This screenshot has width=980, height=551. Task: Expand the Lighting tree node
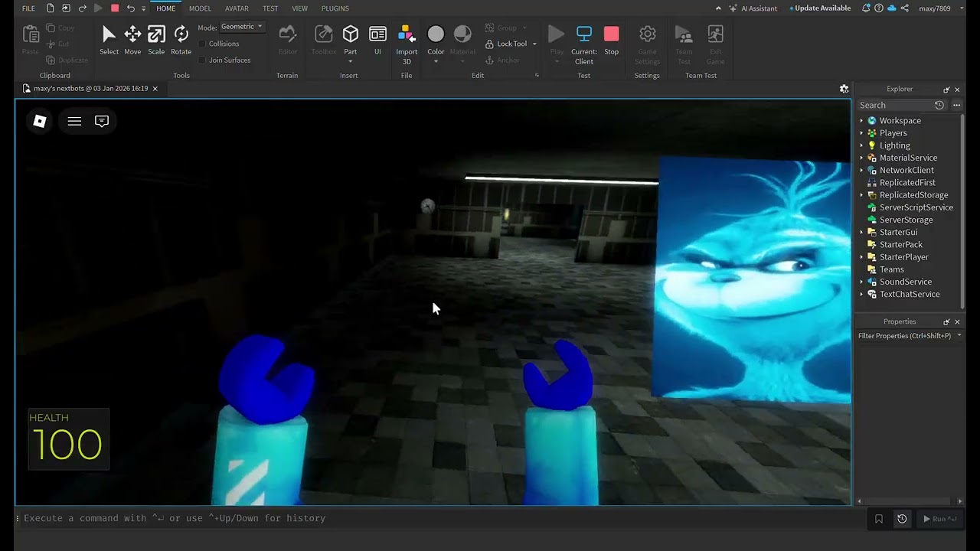861,145
